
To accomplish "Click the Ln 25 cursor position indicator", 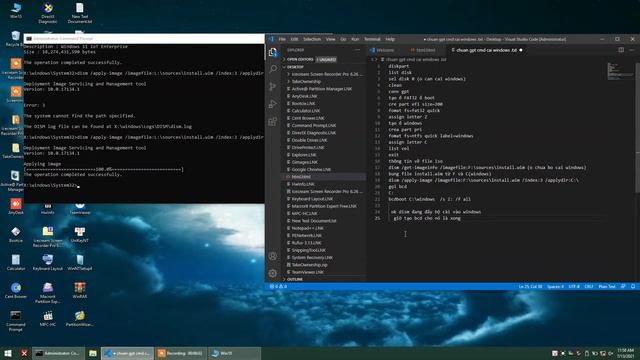I will 530,287.
